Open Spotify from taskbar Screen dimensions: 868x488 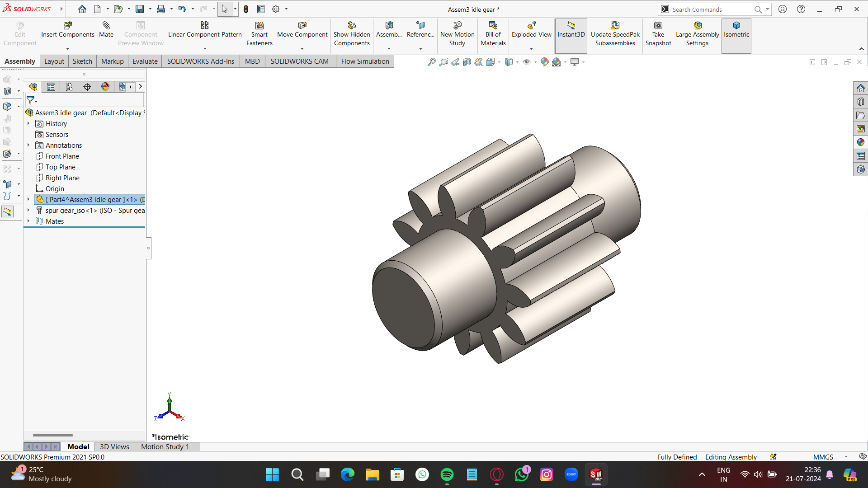[x=447, y=474]
